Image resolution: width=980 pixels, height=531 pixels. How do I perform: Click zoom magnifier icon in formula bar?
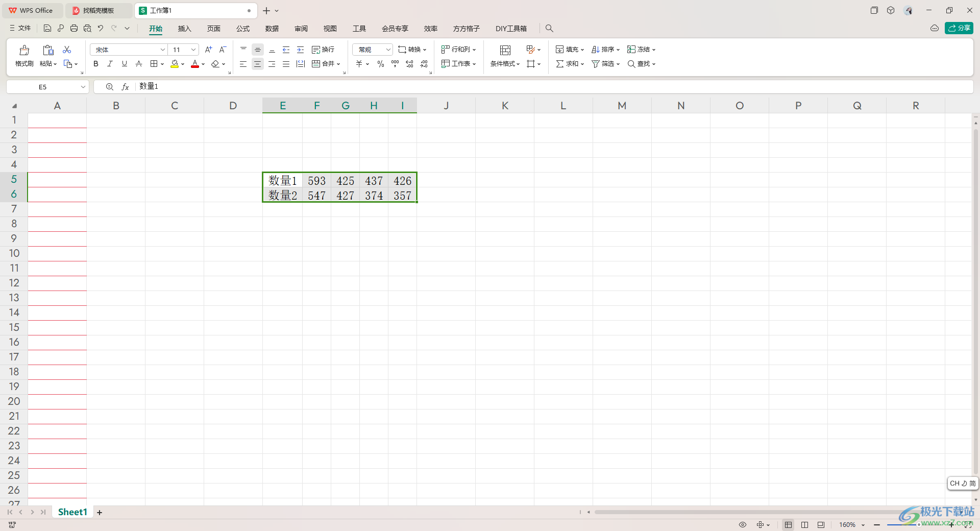pyautogui.click(x=109, y=87)
